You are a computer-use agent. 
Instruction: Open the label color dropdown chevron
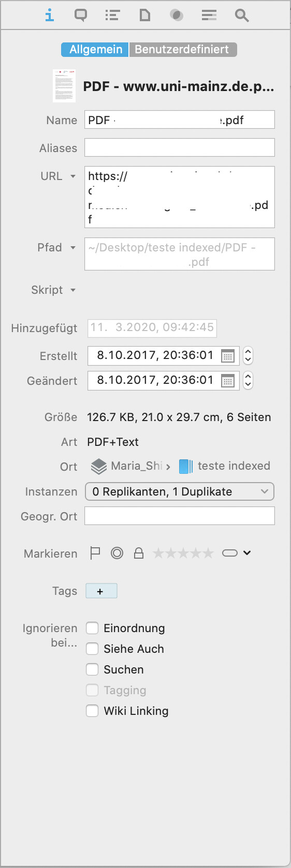[x=247, y=553]
